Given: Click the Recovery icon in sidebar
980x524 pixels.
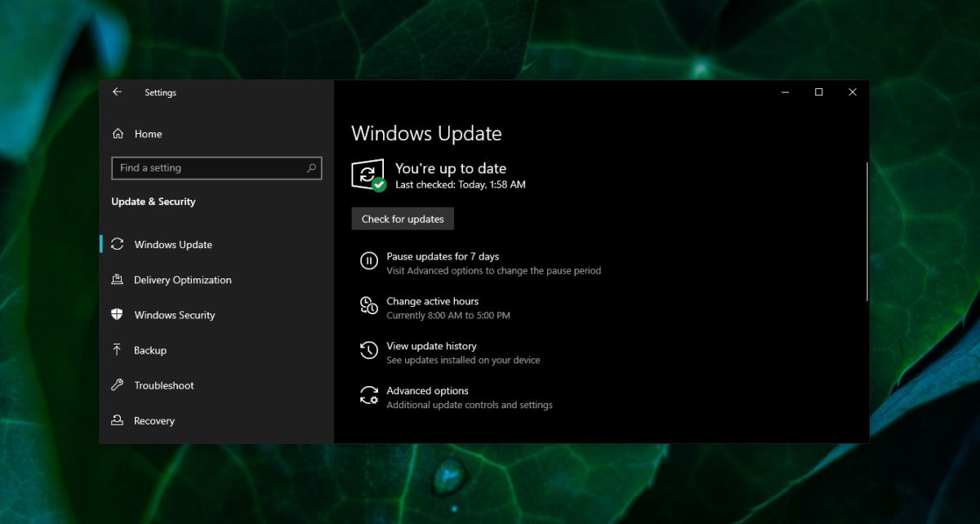Looking at the screenshot, I should click(x=118, y=420).
